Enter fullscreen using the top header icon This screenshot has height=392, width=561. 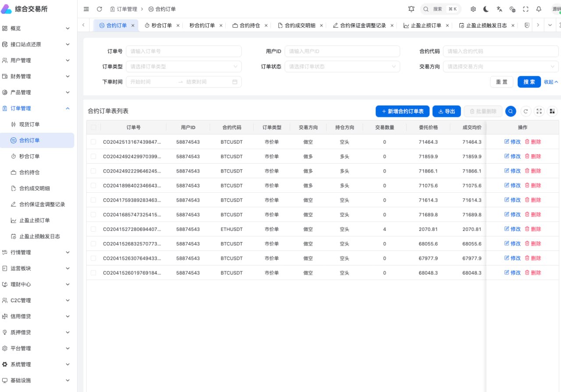(525, 9)
